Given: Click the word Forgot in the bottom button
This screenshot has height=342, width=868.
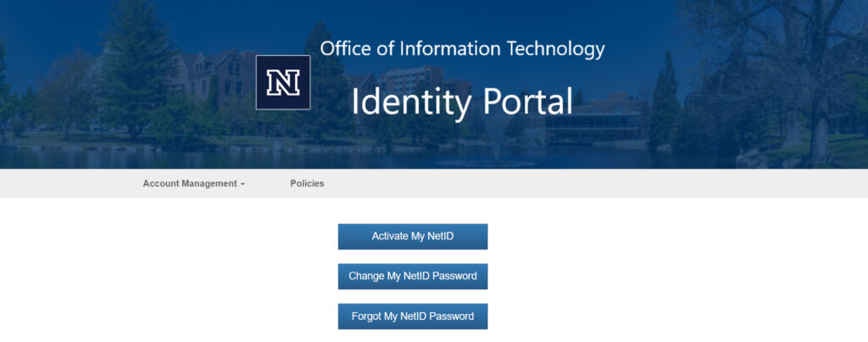Looking at the screenshot, I should (366, 317).
